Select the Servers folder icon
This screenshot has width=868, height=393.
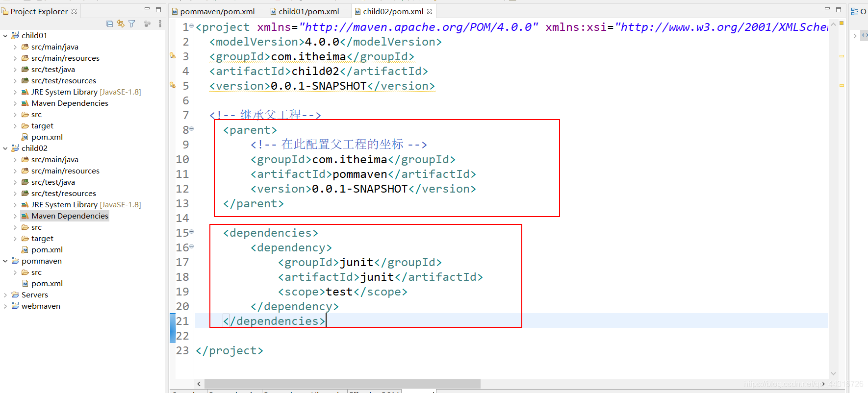15,295
